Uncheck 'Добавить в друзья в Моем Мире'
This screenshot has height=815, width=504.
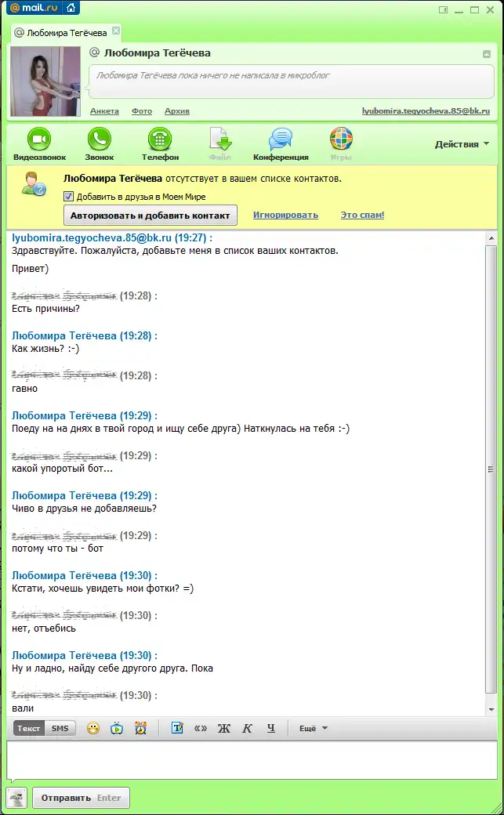click(x=69, y=197)
